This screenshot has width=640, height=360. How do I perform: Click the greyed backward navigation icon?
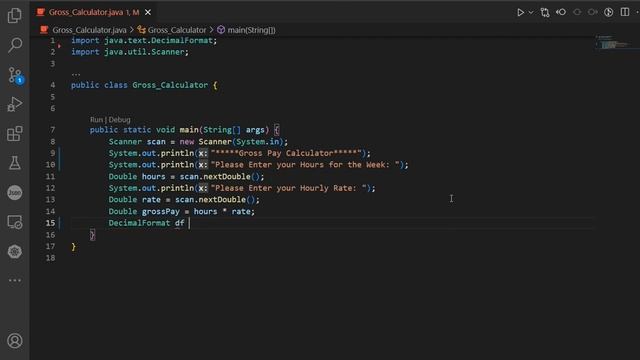(x=577, y=12)
